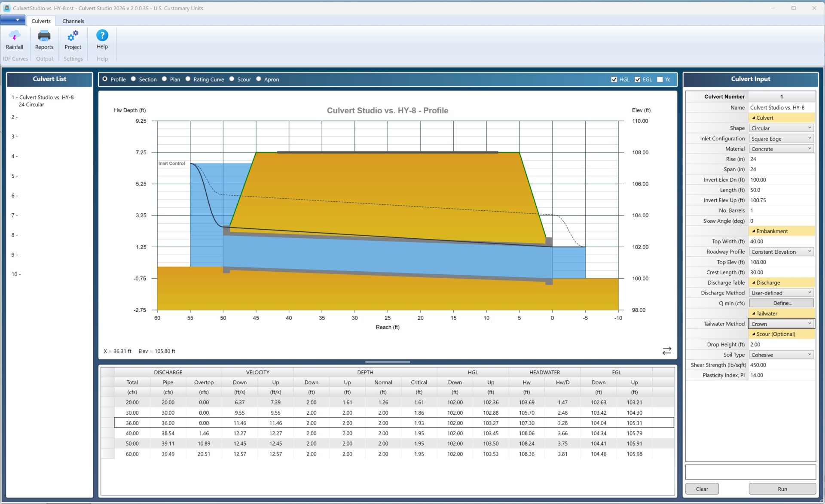Select the Apron view radio button

pyautogui.click(x=259, y=79)
